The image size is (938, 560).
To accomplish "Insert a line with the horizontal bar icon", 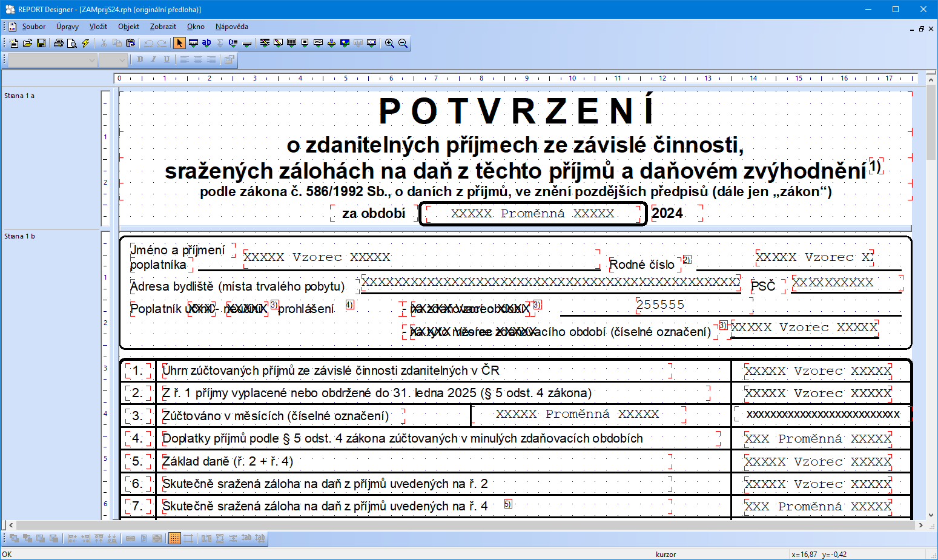I will click(247, 43).
